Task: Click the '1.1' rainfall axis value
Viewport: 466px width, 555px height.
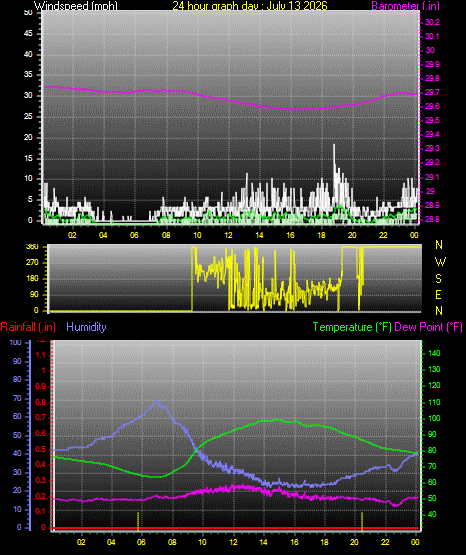Action: pyautogui.click(x=41, y=355)
